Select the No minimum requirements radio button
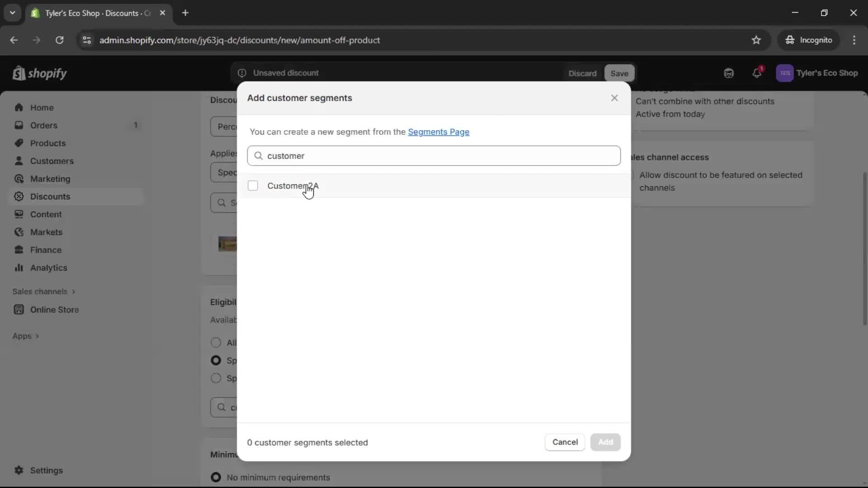This screenshot has height=488, width=868. tap(216, 477)
